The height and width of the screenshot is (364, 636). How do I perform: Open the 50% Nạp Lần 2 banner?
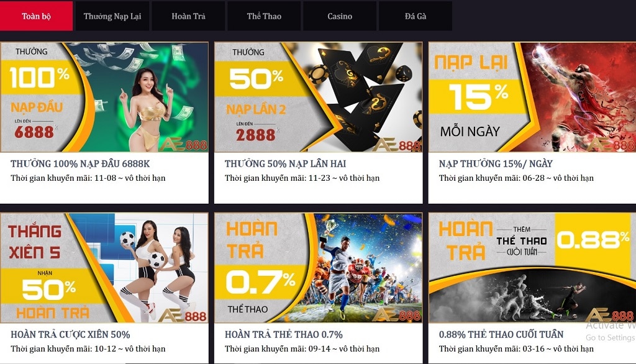click(x=319, y=97)
